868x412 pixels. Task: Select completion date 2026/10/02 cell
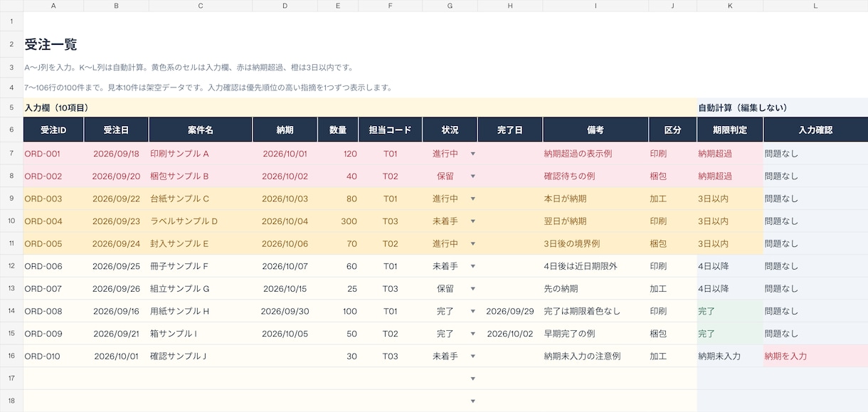click(x=510, y=334)
